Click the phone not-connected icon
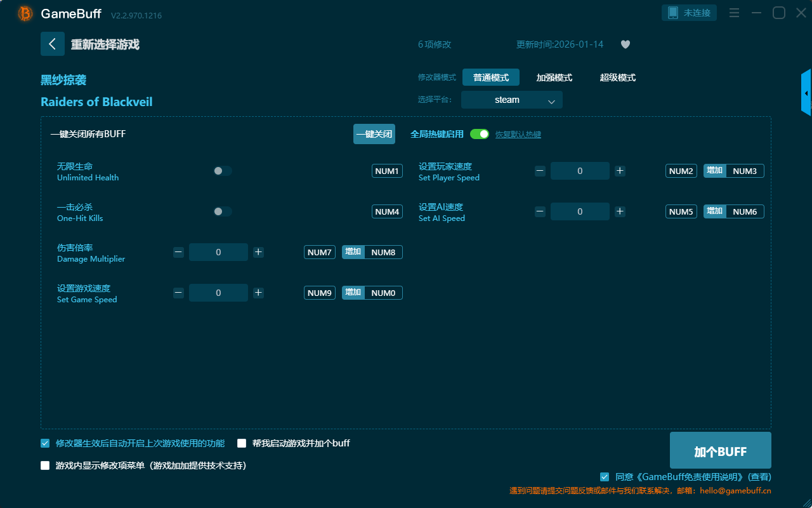Image resolution: width=812 pixels, height=508 pixels. (x=673, y=13)
